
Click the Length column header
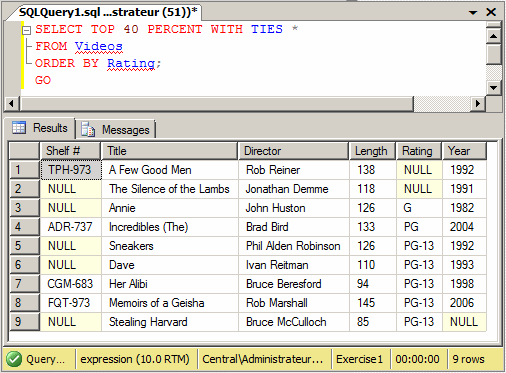(372, 151)
